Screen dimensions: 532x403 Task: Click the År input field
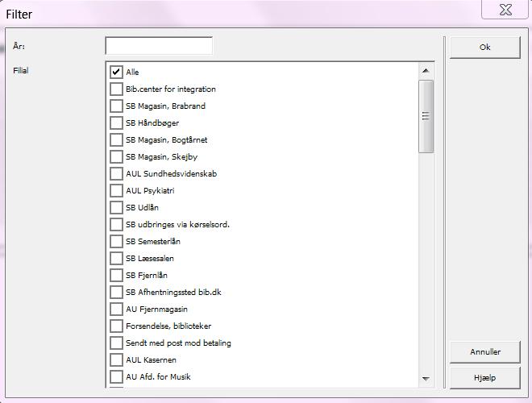[159, 45]
